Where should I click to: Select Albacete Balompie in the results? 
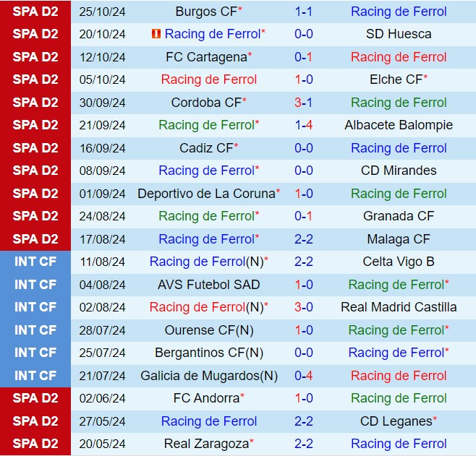(x=399, y=125)
